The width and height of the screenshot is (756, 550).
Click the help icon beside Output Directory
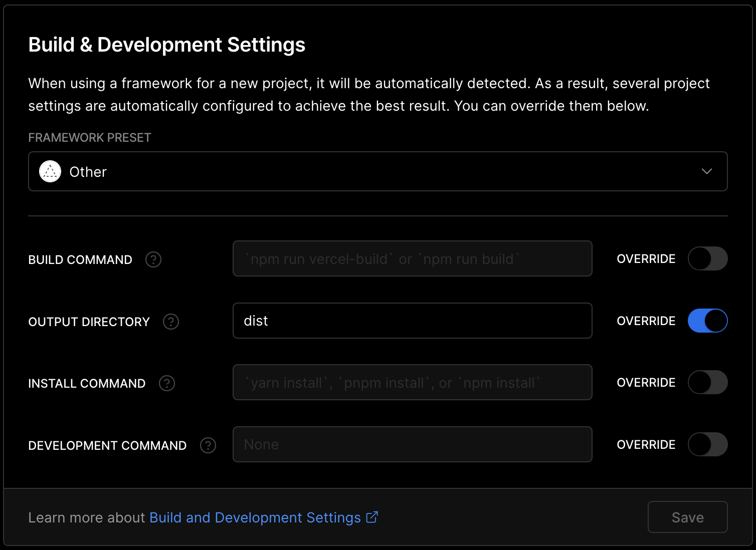[171, 322]
